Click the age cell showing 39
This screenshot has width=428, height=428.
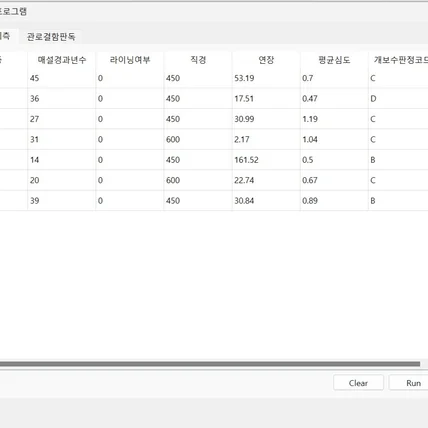[62, 201]
